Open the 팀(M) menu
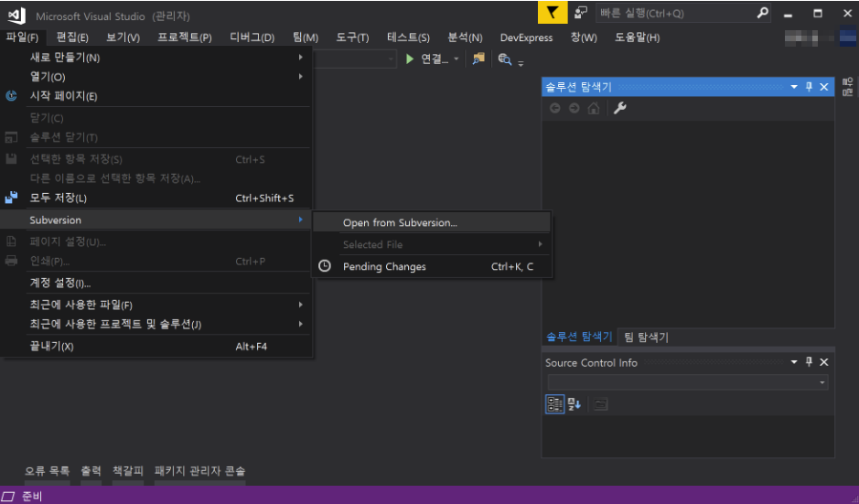The width and height of the screenshot is (859, 504). (306, 38)
